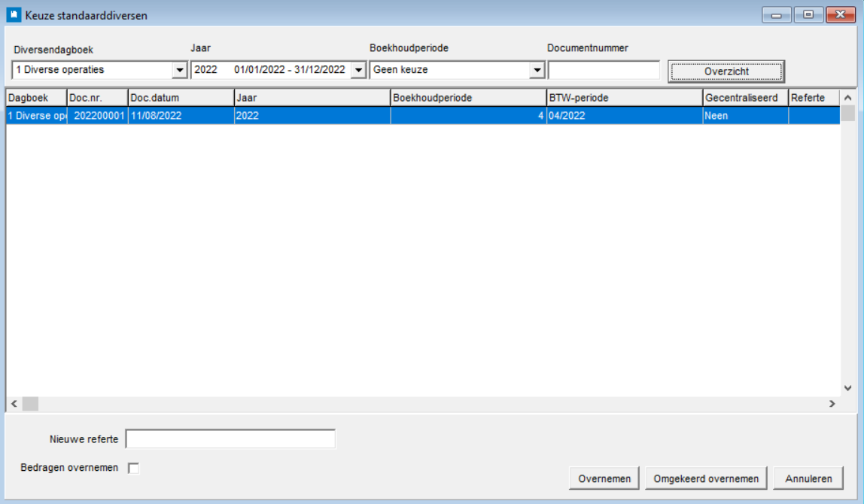Choose Omgekeerd overnemen button
This screenshot has height=504, width=864.
(x=706, y=478)
